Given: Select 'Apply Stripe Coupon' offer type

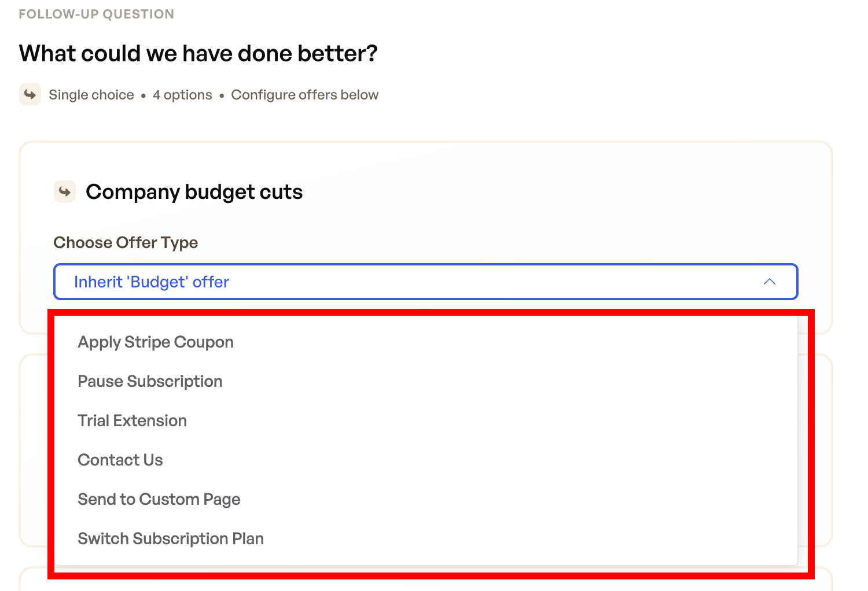Looking at the screenshot, I should 155,342.
